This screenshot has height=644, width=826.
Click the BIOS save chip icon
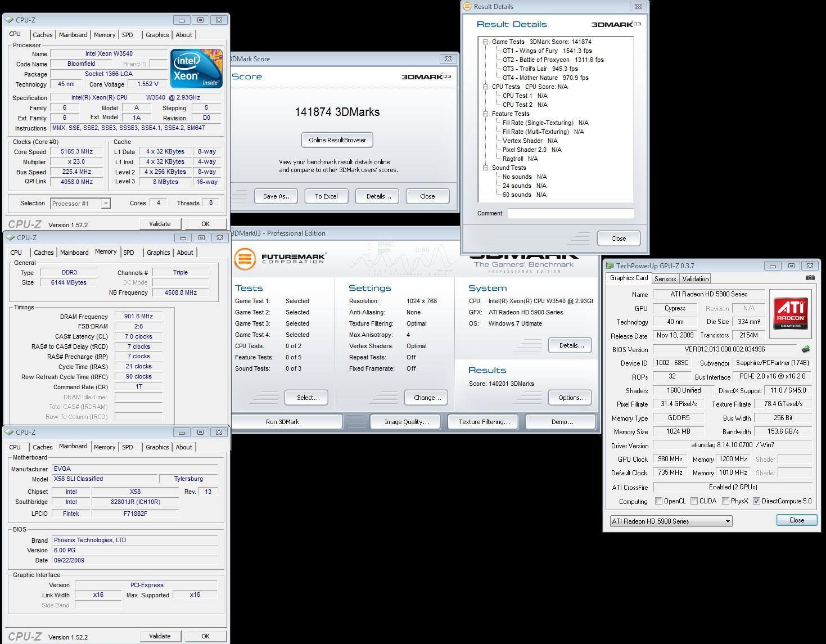(x=806, y=349)
